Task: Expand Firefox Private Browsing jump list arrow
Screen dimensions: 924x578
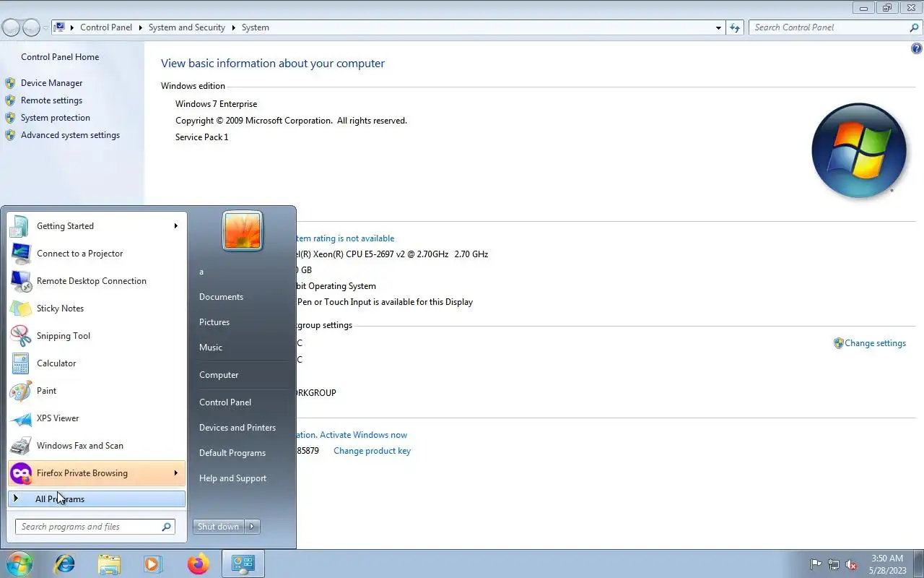Action: pos(175,473)
